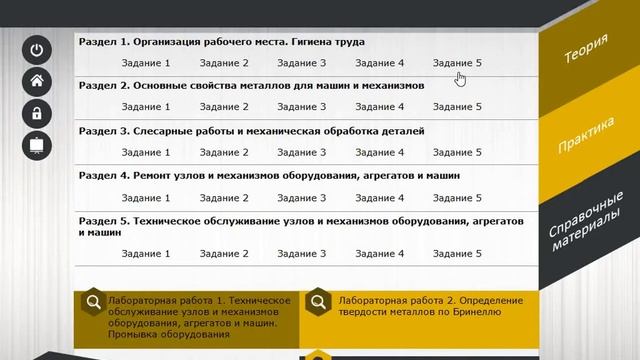Click heading Раздел 3. Слесарные работы
The height and width of the screenshot is (360, 640).
pos(251,131)
